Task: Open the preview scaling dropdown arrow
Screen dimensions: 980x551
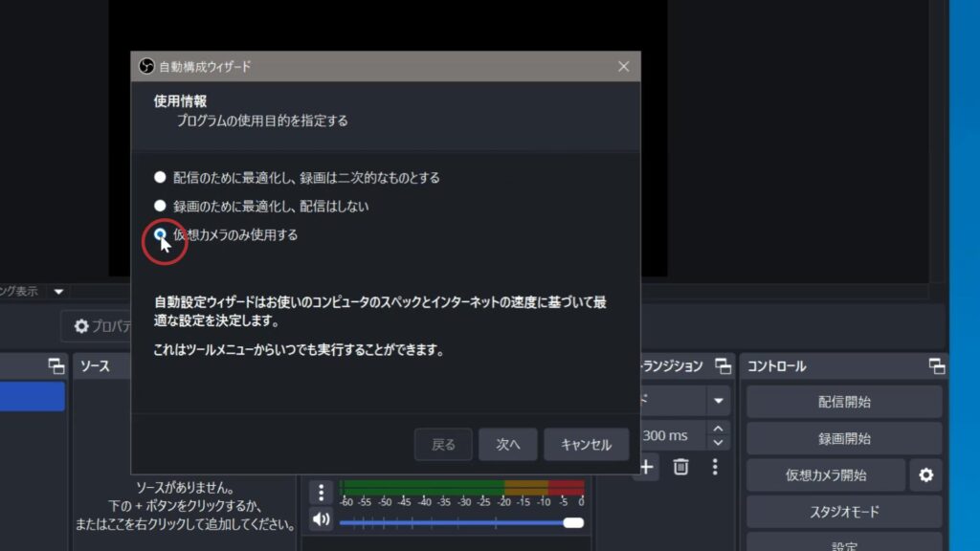Action: (x=58, y=291)
